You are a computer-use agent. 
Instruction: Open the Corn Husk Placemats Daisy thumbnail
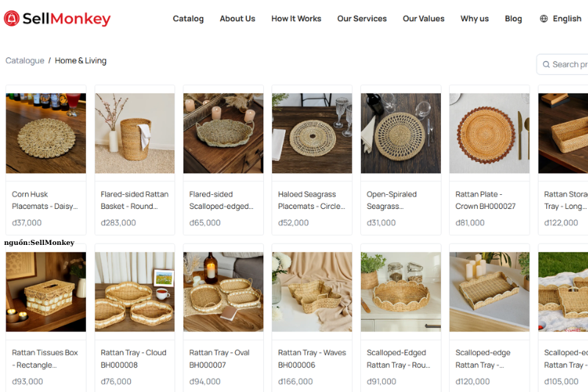(x=46, y=133)
